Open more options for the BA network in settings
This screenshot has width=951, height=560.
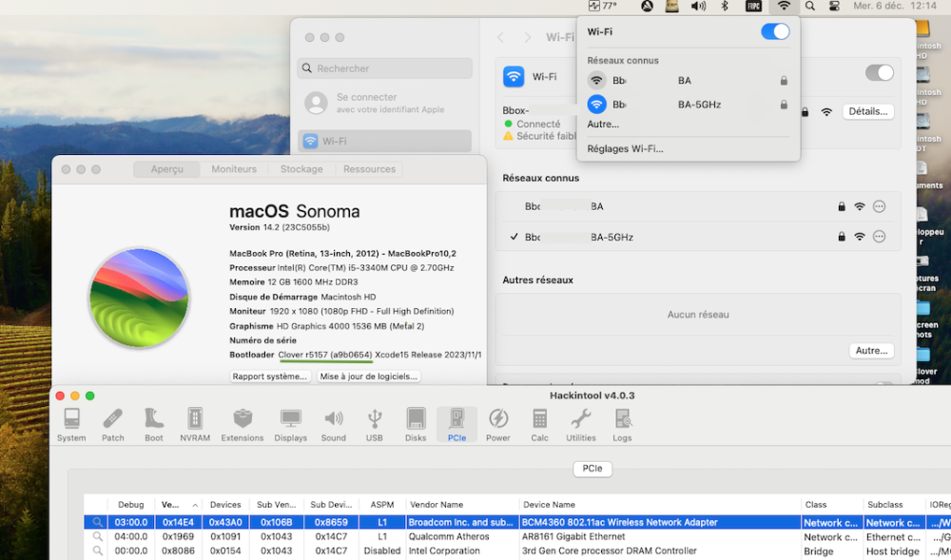pos(879,206)
